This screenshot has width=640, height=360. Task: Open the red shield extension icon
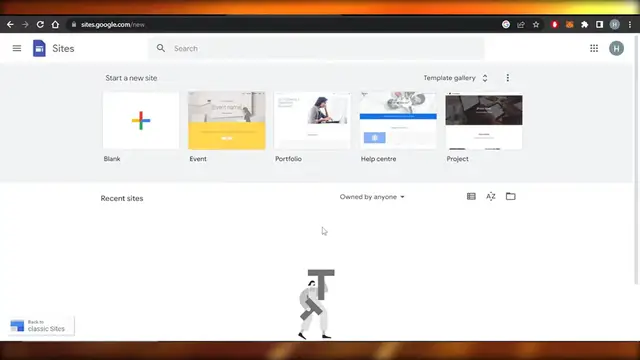554,24
